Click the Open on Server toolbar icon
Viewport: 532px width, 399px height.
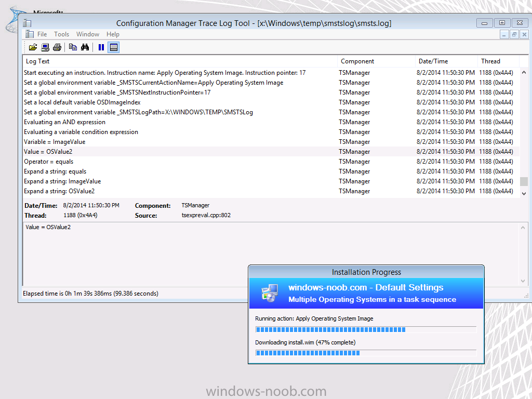point(45,47)
